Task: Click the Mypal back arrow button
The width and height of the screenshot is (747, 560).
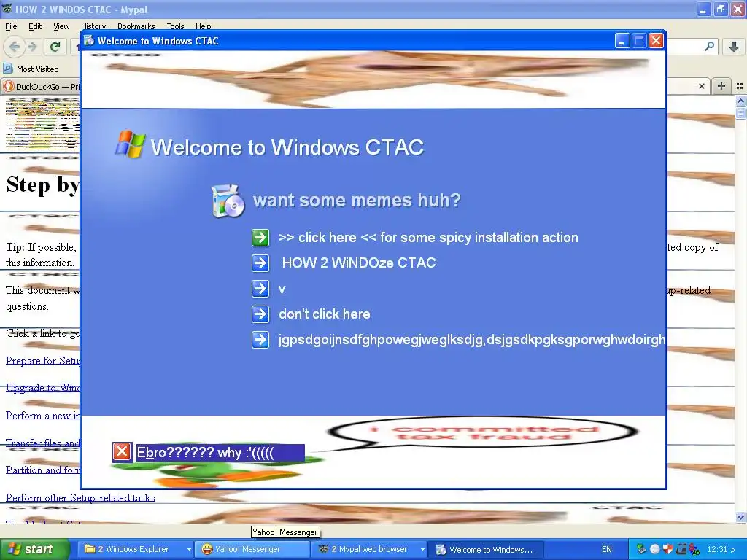Action: (15, 46)
